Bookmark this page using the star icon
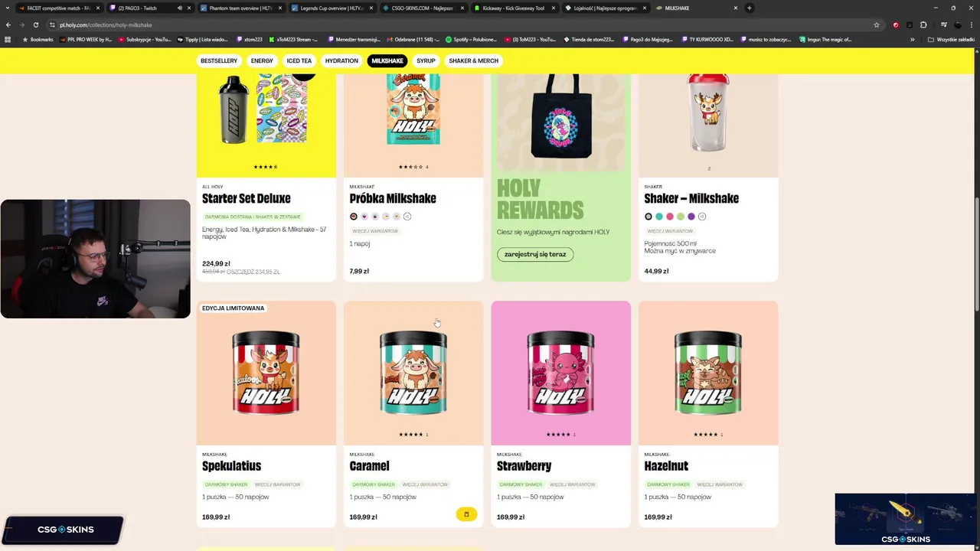Image resolution: width=980 pixels, height=551 pixels. 877,24
